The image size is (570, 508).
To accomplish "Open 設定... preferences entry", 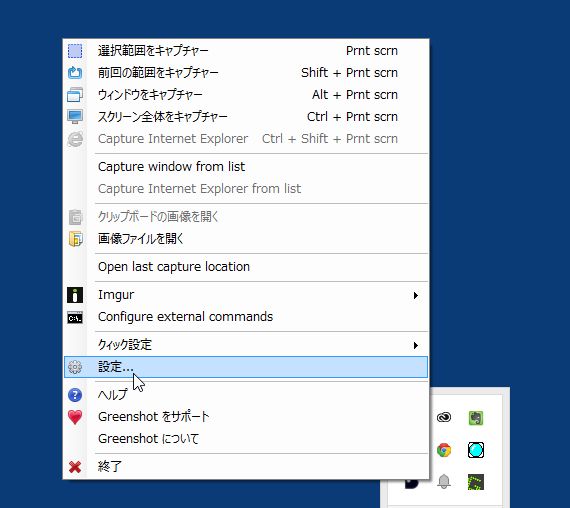I will (x=246, y=367).
